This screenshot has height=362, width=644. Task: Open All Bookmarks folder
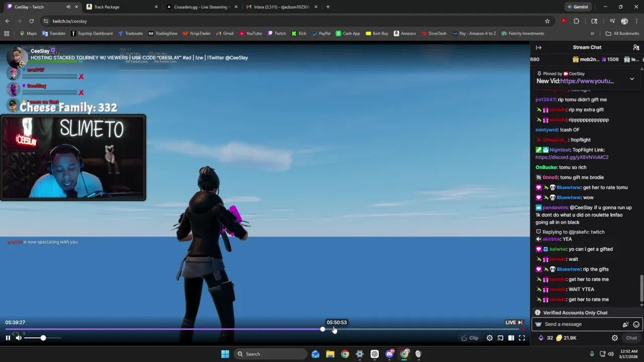(622, 34)
